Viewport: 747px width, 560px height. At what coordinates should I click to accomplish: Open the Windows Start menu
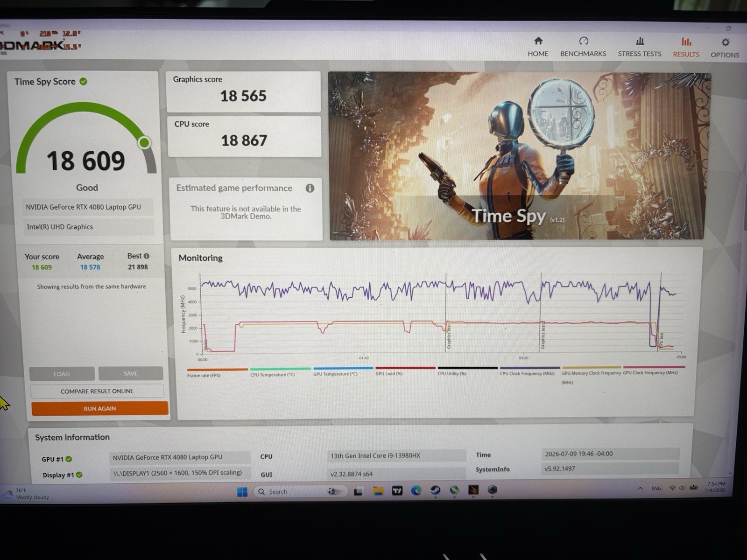click(x=242, y=492)
